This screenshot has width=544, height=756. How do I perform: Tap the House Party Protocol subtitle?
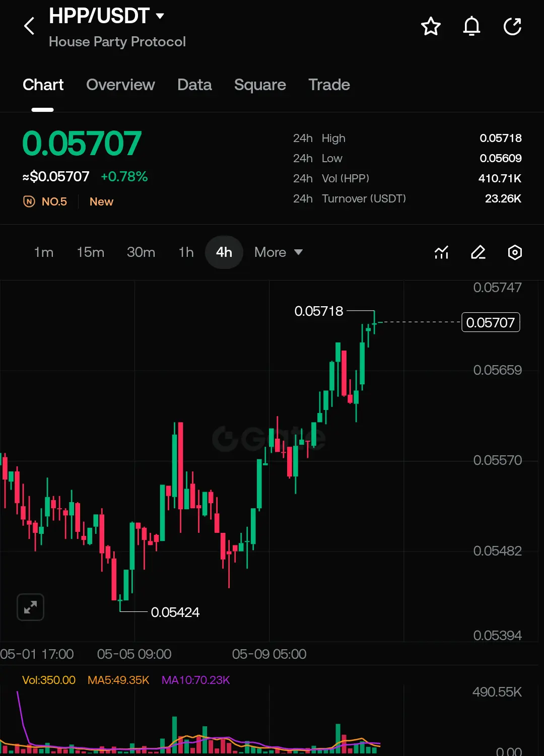pyautogui.click(x=117, y=42)
